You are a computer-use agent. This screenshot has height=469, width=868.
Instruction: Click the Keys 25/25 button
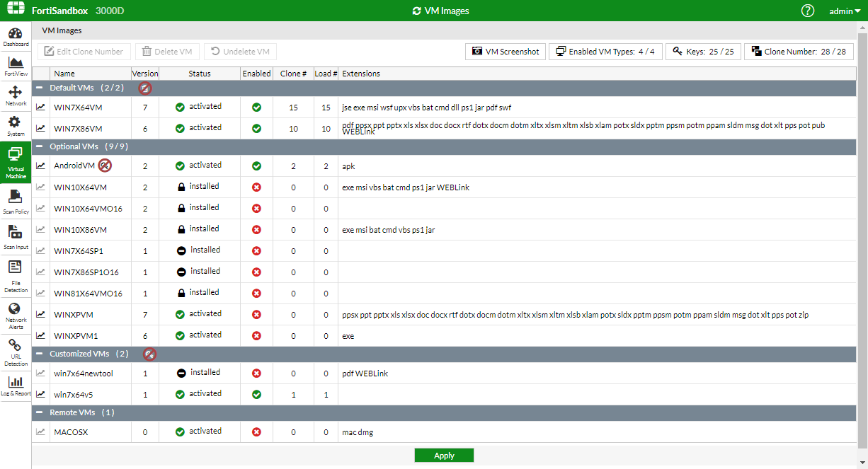[x=703, y=52]
